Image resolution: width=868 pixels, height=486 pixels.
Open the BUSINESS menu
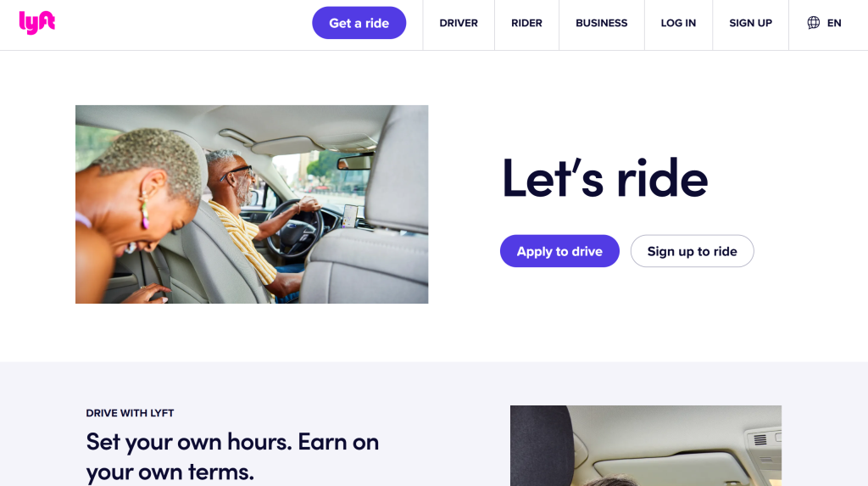pos(601,23)
